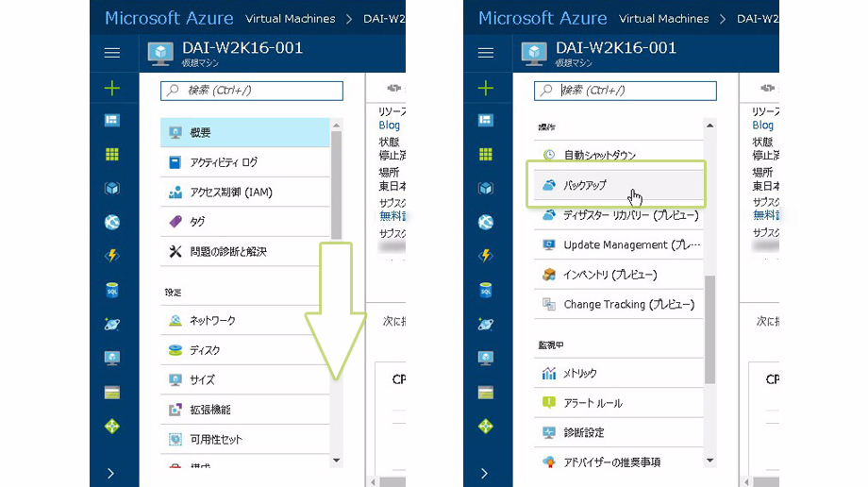868x487 pixels.
Task: Open タグ menu item
Action: [x=245, y=222]
